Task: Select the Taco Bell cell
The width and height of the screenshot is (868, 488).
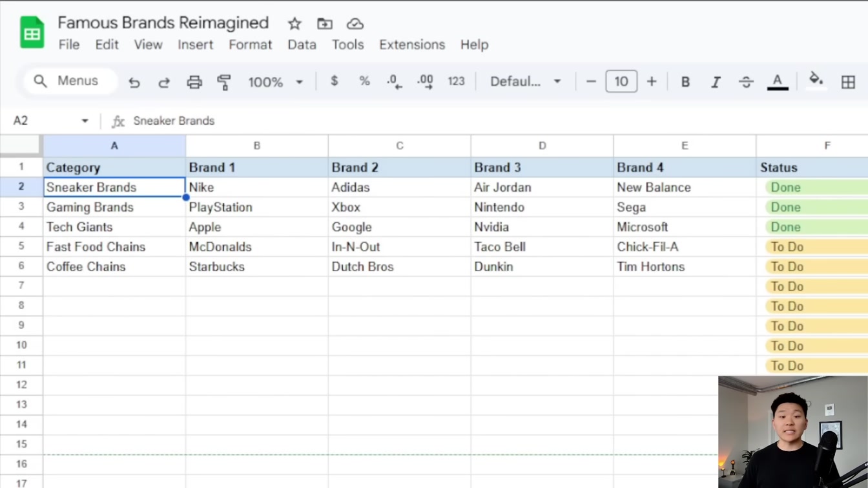Action: pyautogui.click(x=542, y=247)
